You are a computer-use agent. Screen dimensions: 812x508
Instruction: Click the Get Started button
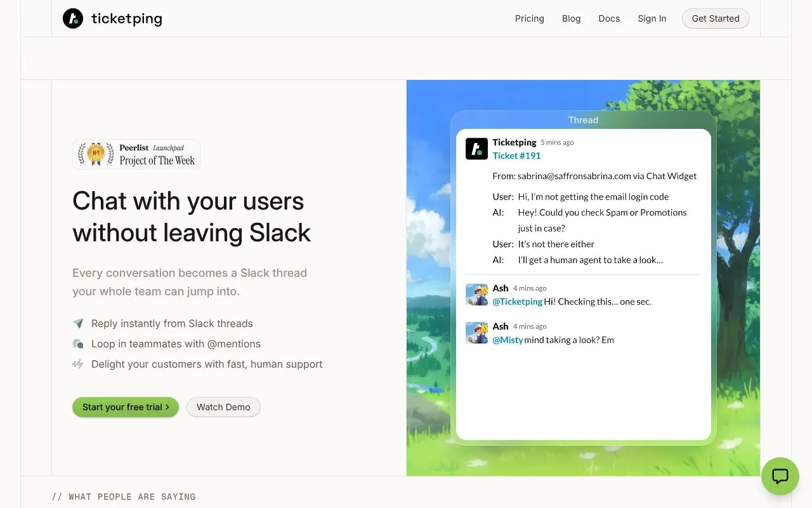tap(716, 18)
